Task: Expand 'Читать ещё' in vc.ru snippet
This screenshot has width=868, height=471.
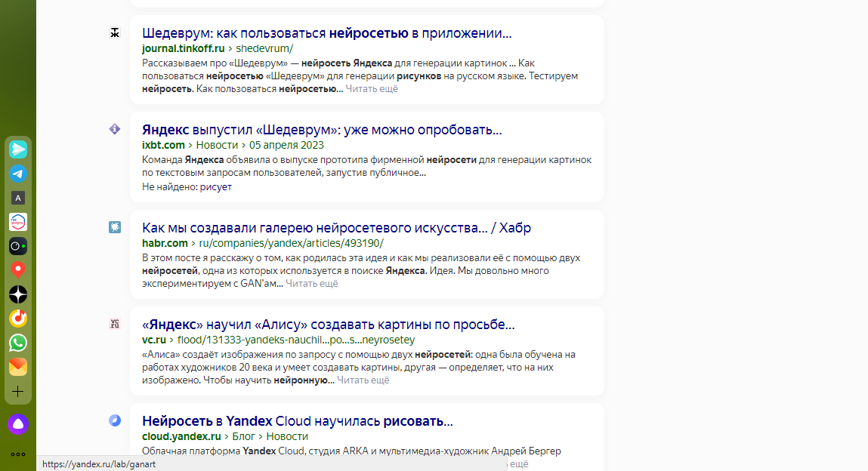Action: point(363,380)
